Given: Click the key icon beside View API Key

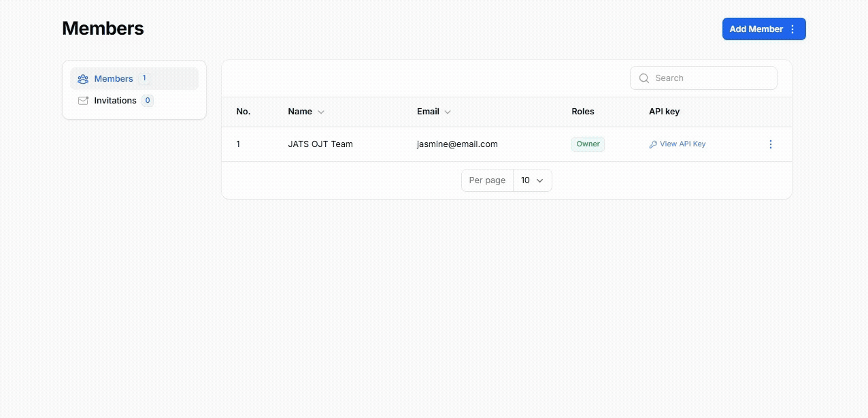Looking at the screenshot, I should coord(653,144).
